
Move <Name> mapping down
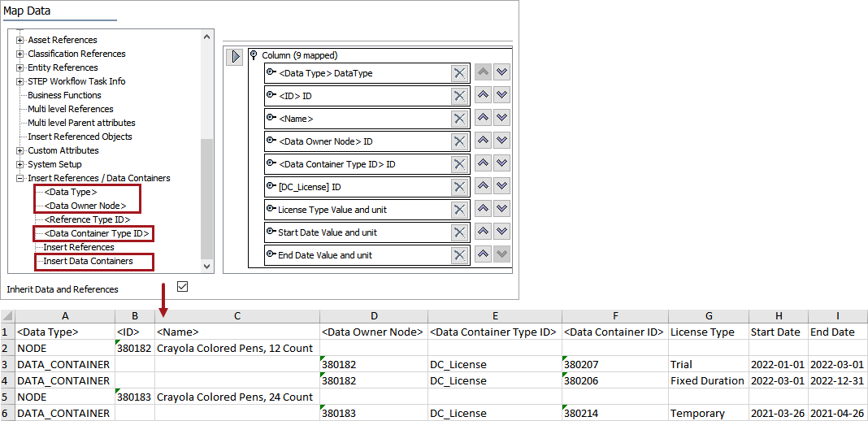(501, 118)
